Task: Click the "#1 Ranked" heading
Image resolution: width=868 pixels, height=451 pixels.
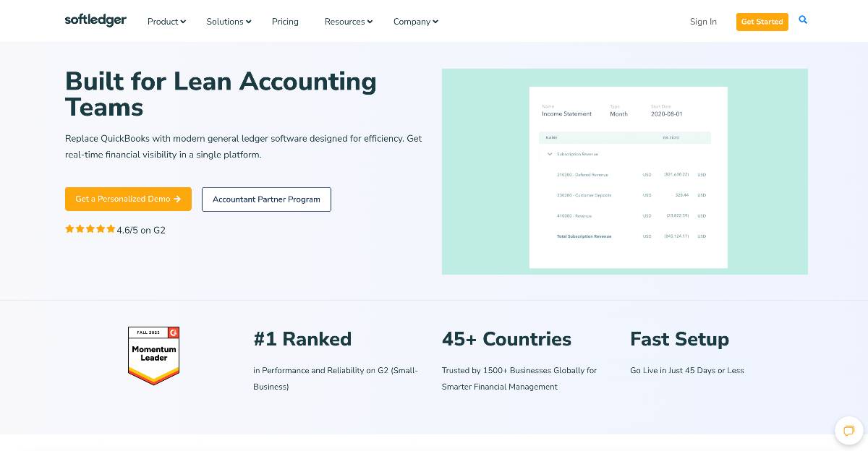Action: 302,339
